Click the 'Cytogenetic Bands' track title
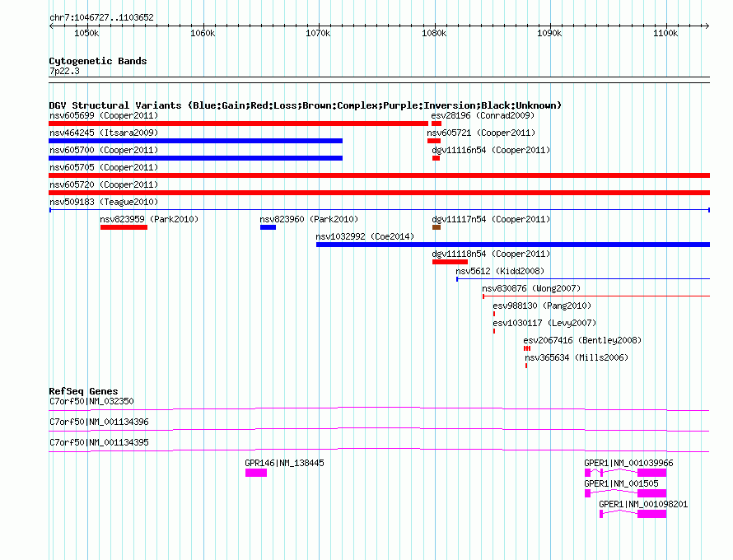This screenshot has width=733, height=560. 98,61
